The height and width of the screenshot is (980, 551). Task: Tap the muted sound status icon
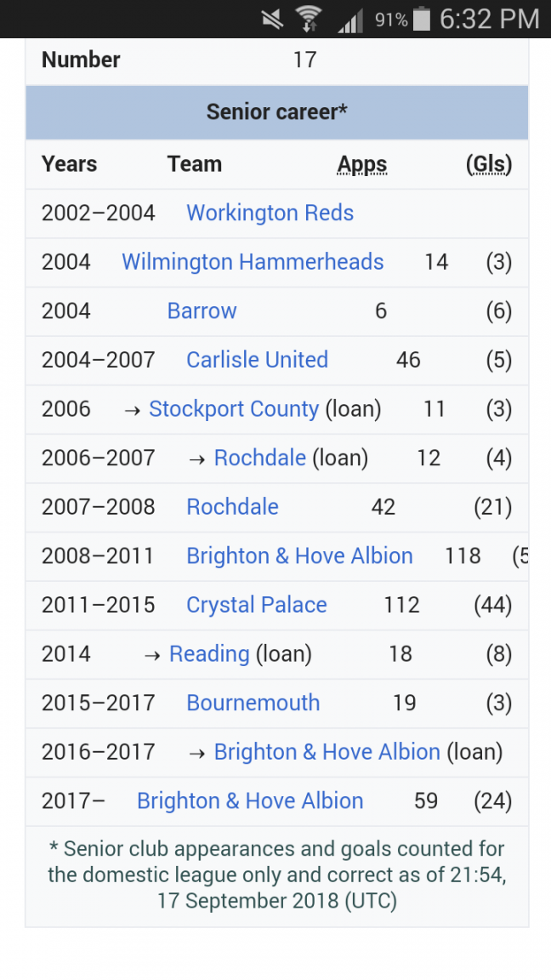click(272, 19)
